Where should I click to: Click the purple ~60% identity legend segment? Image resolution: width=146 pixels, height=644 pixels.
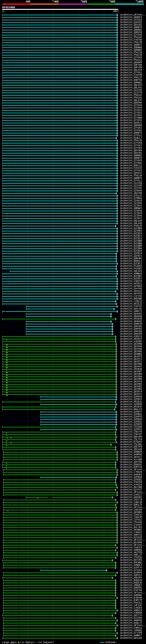73,4
